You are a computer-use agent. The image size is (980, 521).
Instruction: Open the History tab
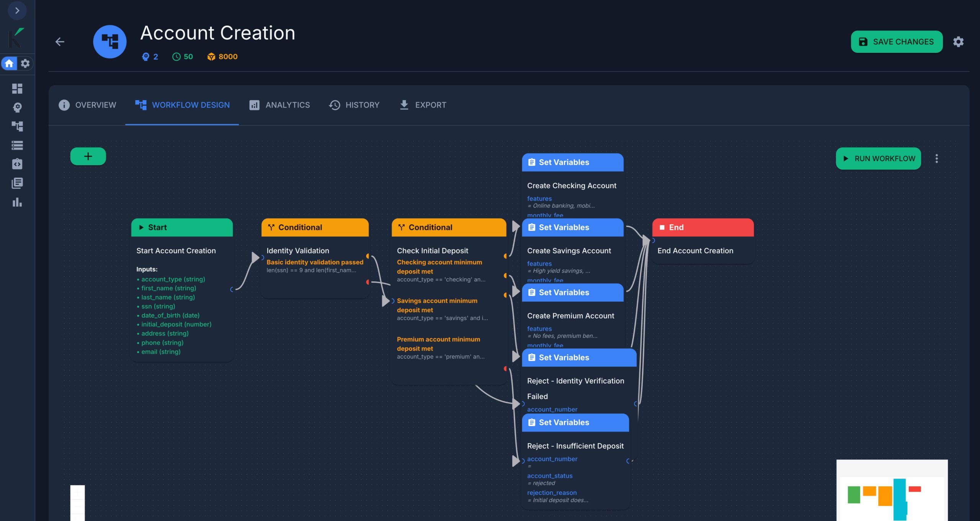coord(354,105)
